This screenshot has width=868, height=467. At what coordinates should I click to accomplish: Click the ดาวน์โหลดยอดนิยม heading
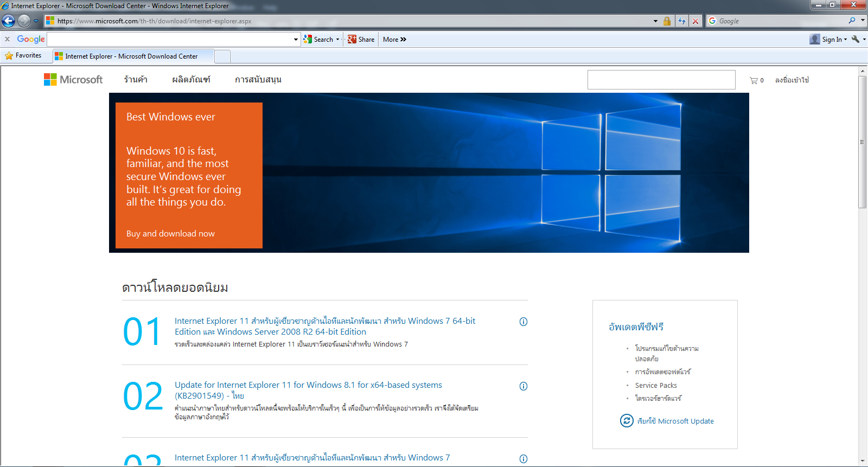coord(175,287)
